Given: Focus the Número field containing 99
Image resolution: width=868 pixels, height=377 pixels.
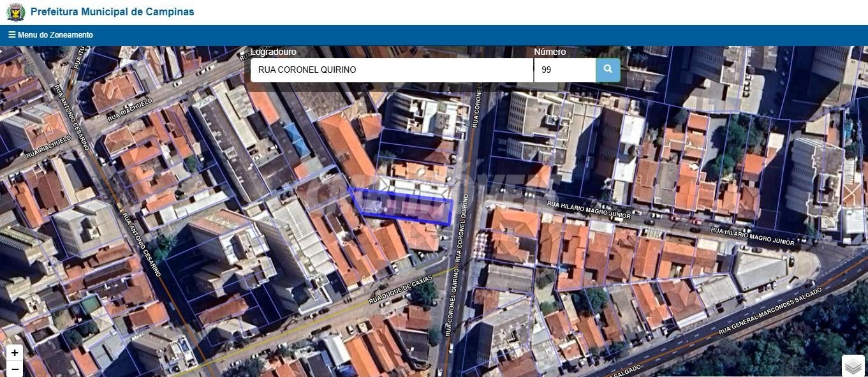Looking at the screenshot, I should [564, 70].
